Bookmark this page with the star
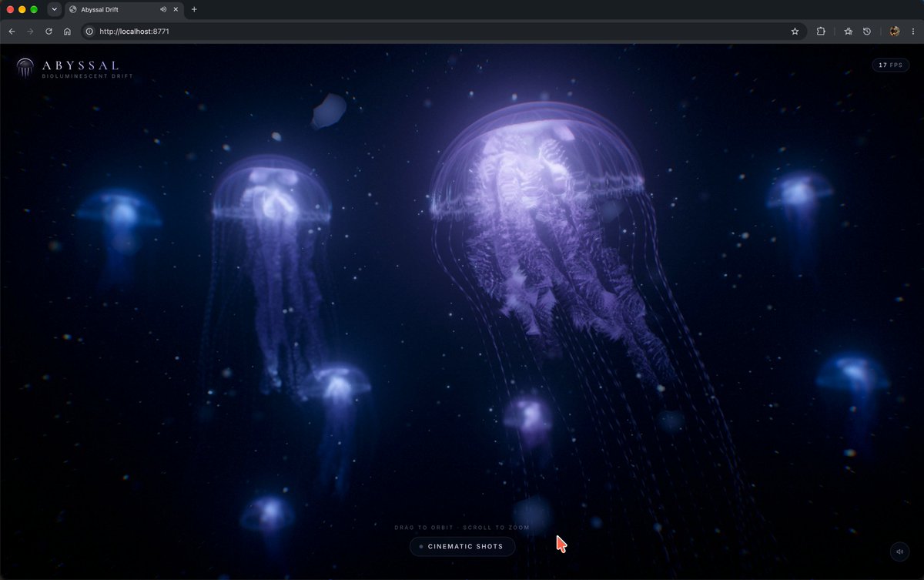924x580 pixels. (x=795, y=32)
